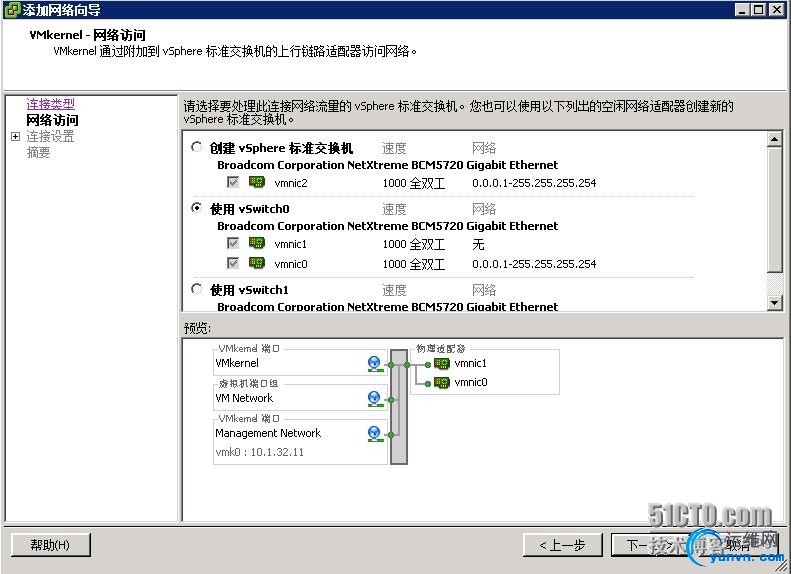Click the vmnic0 physical adapter icon in preview
791x574 pixels.
[x=441, y=383]
